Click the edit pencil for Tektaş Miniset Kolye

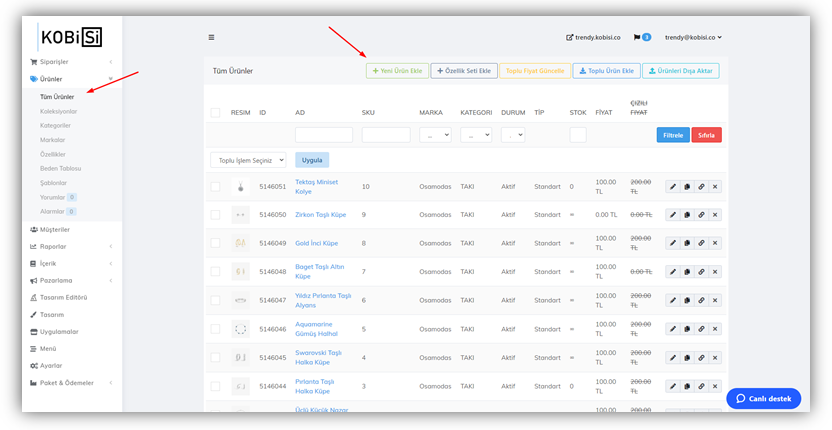point(673,187)
